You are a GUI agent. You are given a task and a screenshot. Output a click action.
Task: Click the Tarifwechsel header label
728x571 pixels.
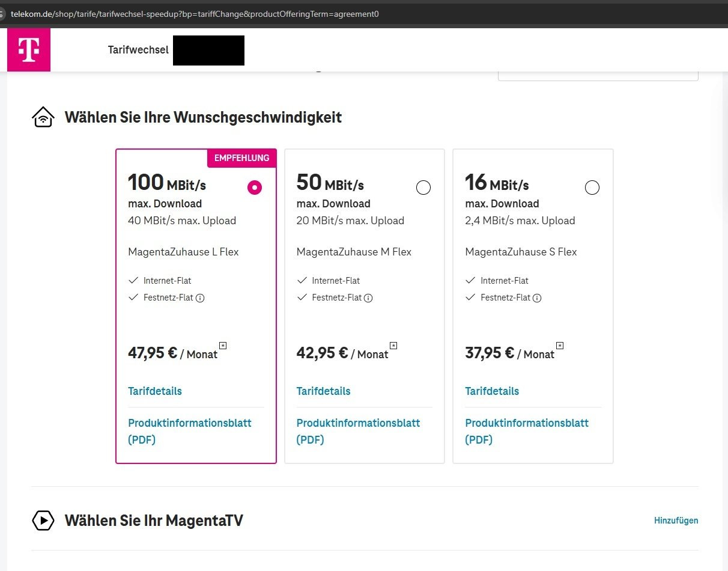click(139, 50)
